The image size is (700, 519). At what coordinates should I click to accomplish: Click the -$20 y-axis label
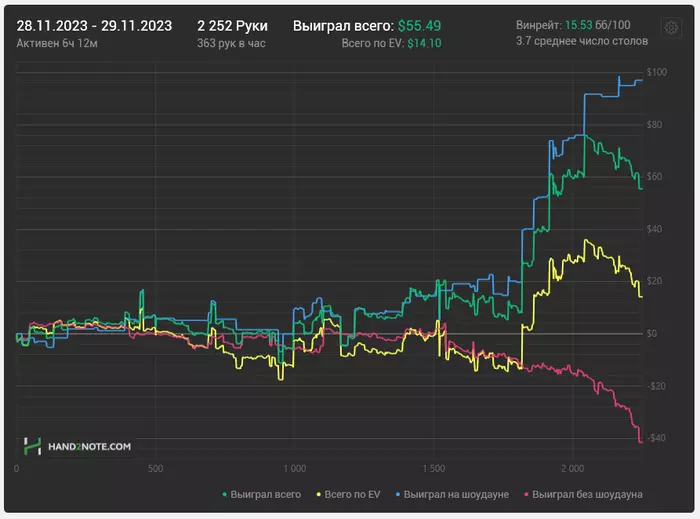click(656, 386)
